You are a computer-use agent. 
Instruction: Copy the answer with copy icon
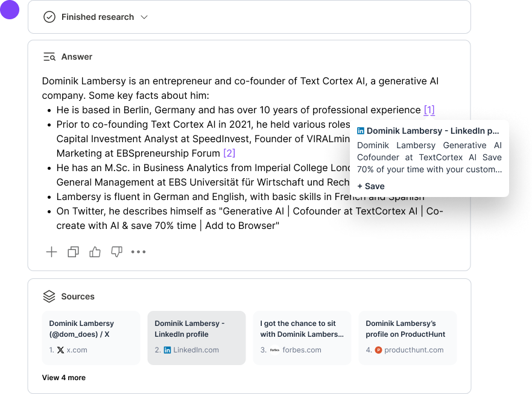click(x=74, y=252)
